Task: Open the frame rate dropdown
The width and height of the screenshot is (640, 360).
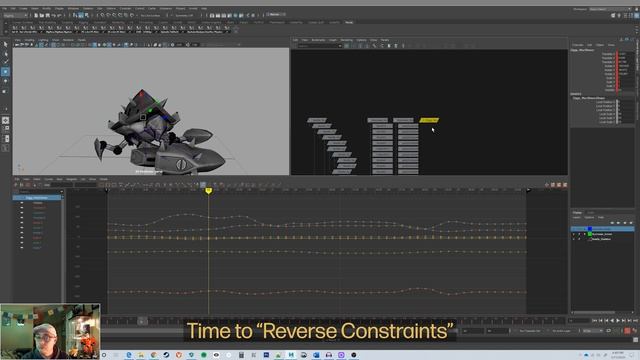Action: coord(592,331)
